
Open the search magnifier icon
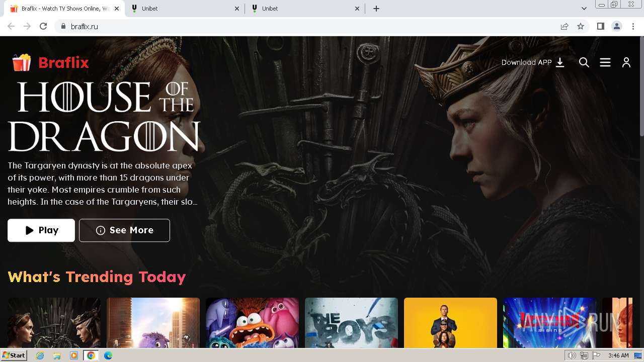pyautogui.click(x=584, y=62)
